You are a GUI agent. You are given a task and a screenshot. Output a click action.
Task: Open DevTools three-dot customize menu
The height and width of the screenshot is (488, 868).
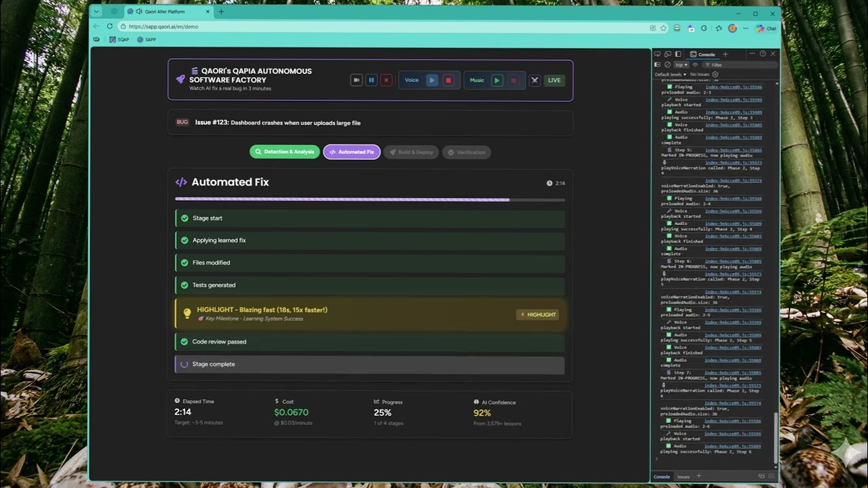coord(753,54)
